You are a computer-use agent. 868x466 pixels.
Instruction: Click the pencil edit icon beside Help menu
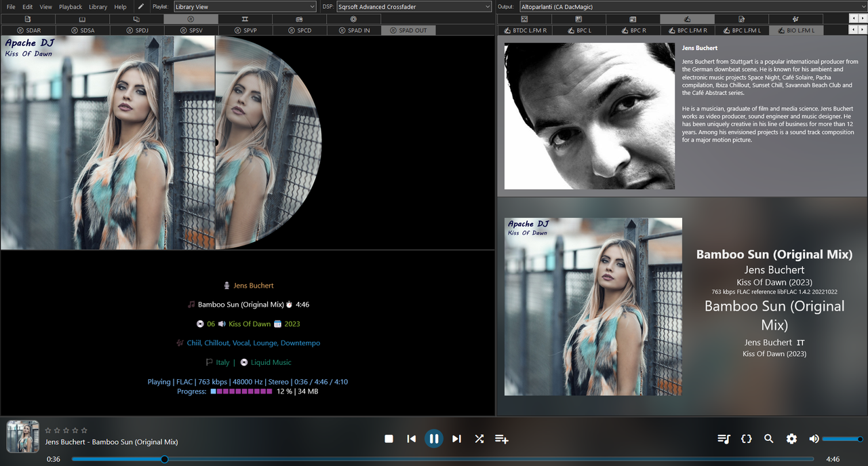pos(141,7)
